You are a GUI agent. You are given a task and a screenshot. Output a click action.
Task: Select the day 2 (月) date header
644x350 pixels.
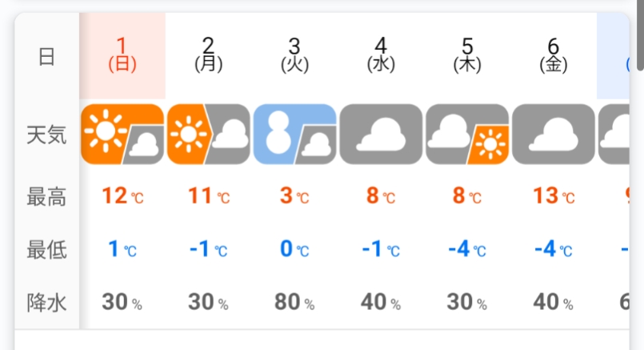coord(209,55)
